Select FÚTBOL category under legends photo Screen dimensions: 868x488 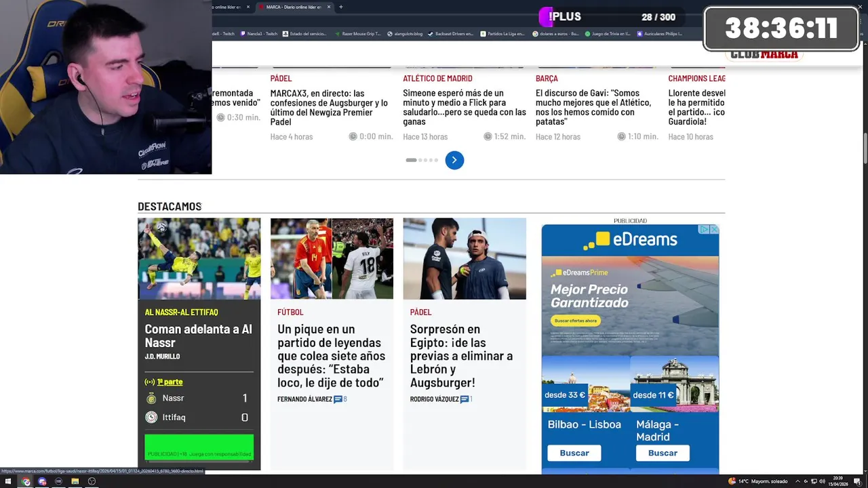(290, 312)
